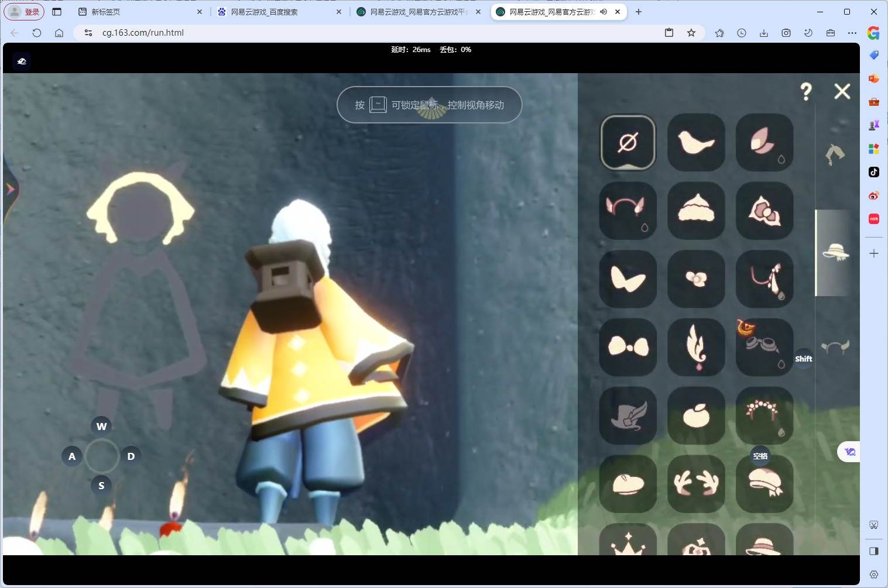Open the Weibo sidebar app
This screenshot has width=888, height=588.
click(x=874, y=195)
